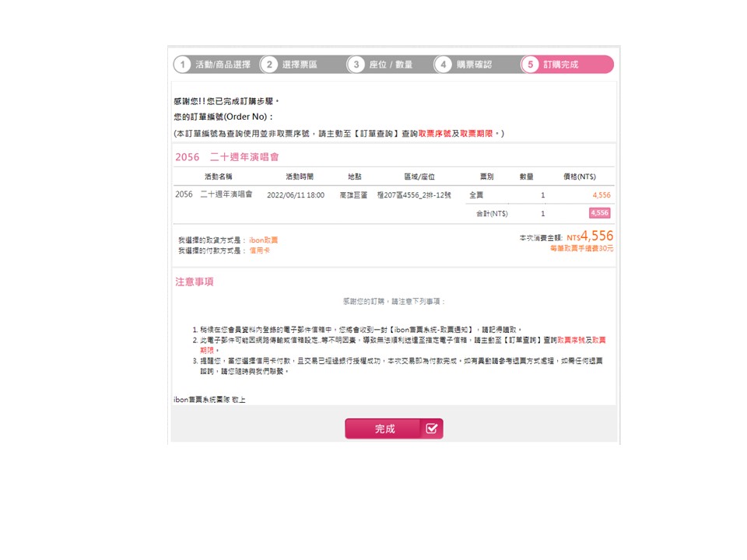Click the step 2 number circle

coord(270,65)
